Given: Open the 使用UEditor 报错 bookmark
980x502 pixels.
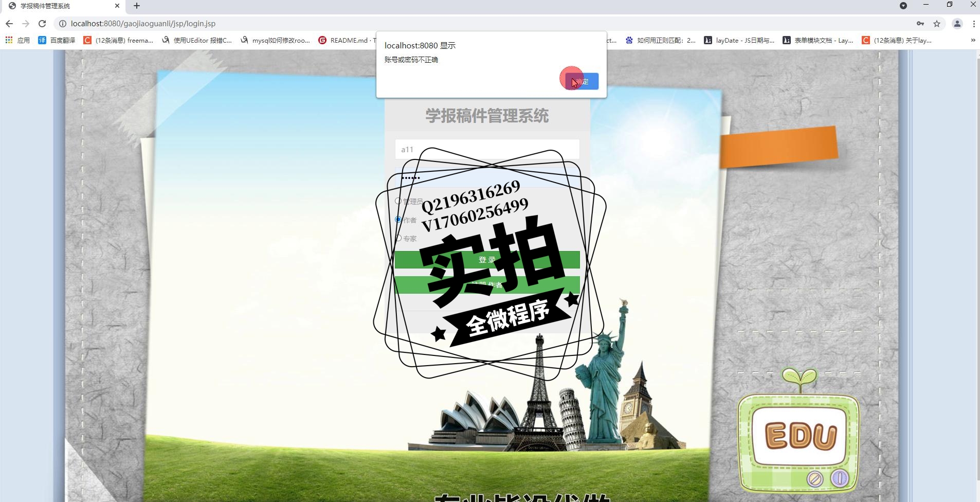Looking at the screenshot, I should click(x=197, y=40).
